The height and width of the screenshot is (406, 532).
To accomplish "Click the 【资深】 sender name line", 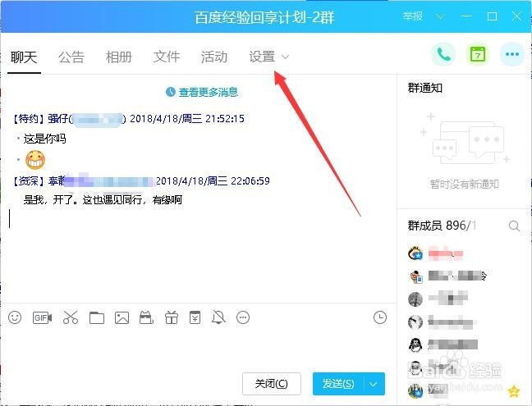I will point(141,180).
